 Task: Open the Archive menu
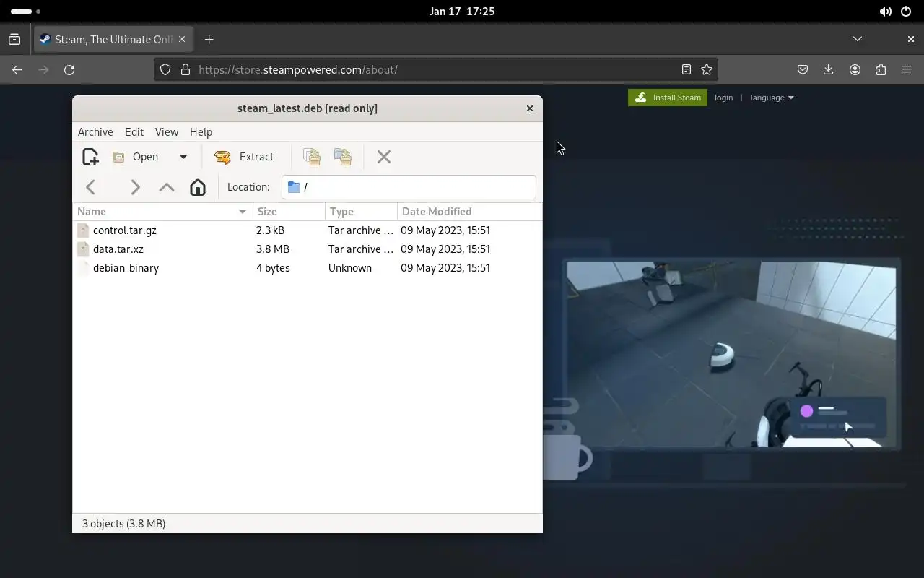pos(95,132)
